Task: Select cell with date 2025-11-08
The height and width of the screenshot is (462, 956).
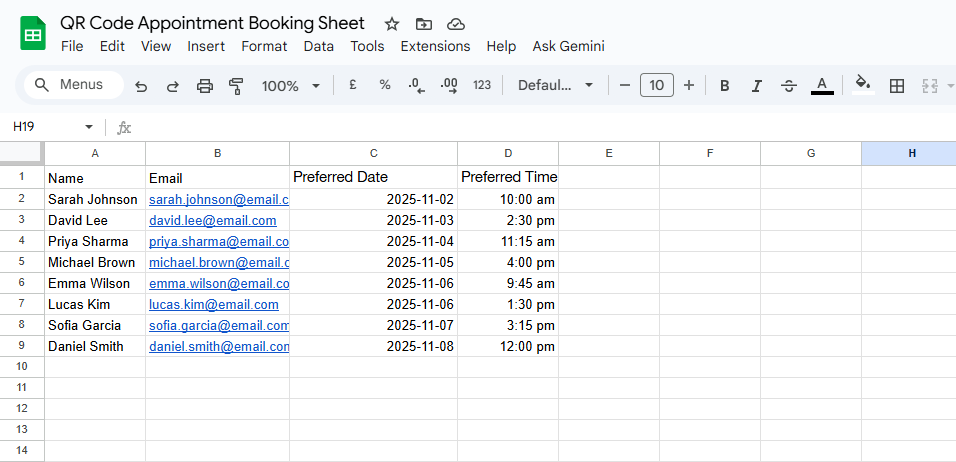Action: (x=374, y=346)
